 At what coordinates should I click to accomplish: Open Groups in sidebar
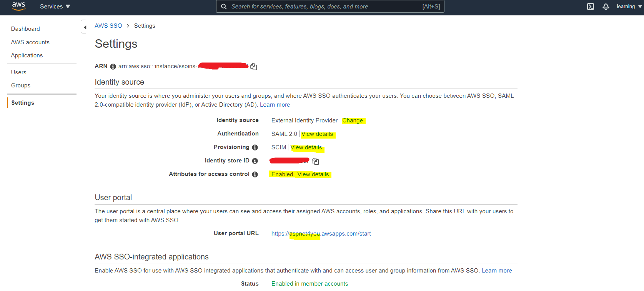tap(21, 85)
